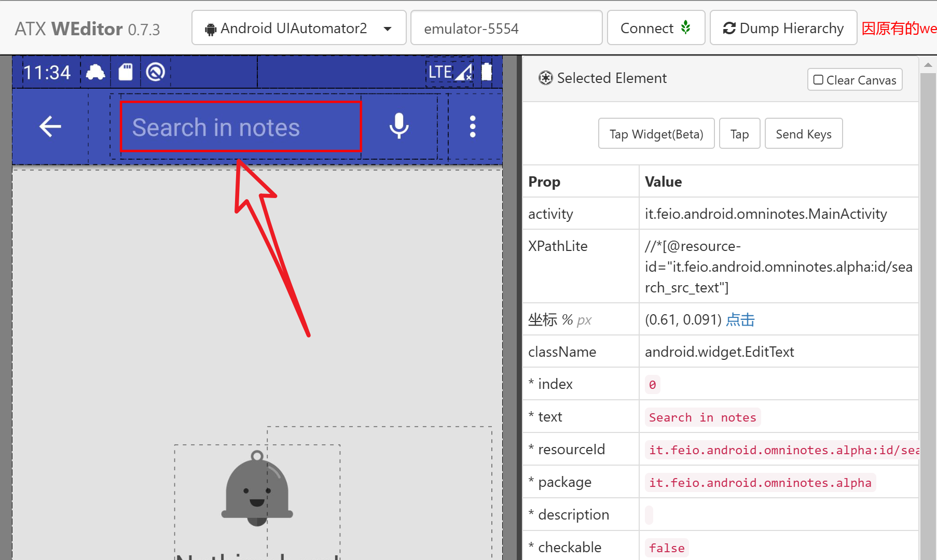Screen dimensions: 937x560
Task: Click the SD card status bar icon
Action: (126, 72)
